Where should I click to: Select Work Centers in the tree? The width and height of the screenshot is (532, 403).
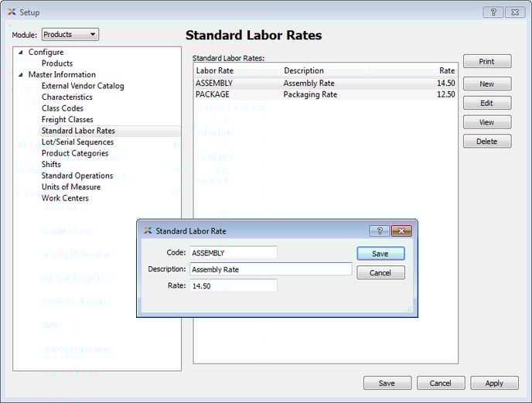pyautogui.click(x=65, y=198)
